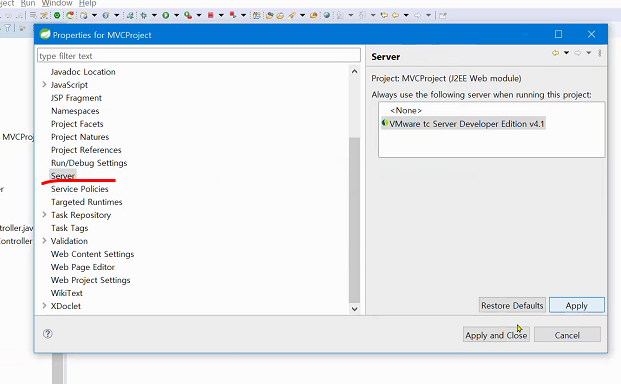Select Javadoc Location in tree
The height and width of the screenshot is (384, 621).
point(83,72)
